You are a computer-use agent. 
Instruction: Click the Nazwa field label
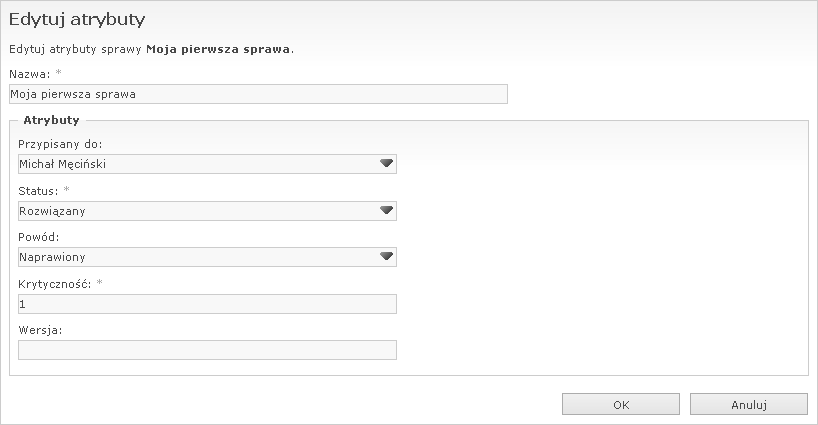point(28,74)
